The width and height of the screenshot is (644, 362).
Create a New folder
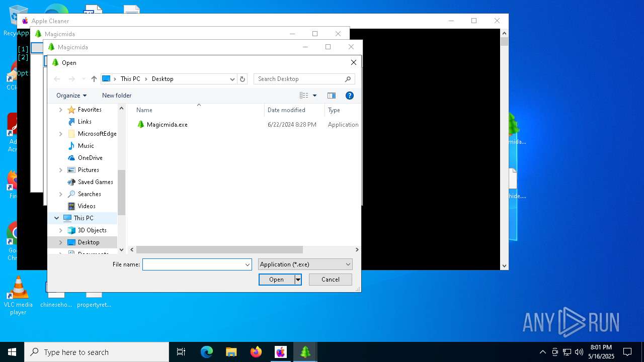117,96
